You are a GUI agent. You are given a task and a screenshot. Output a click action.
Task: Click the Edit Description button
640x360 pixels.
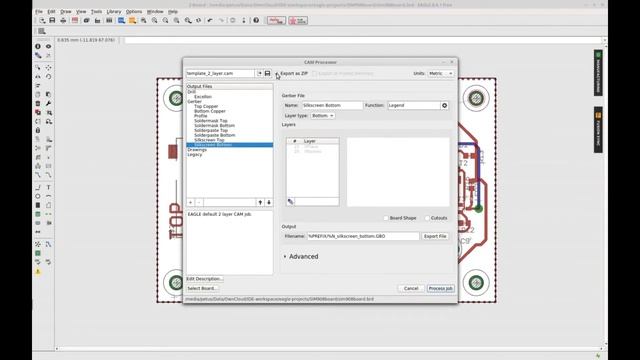(204, 279)
